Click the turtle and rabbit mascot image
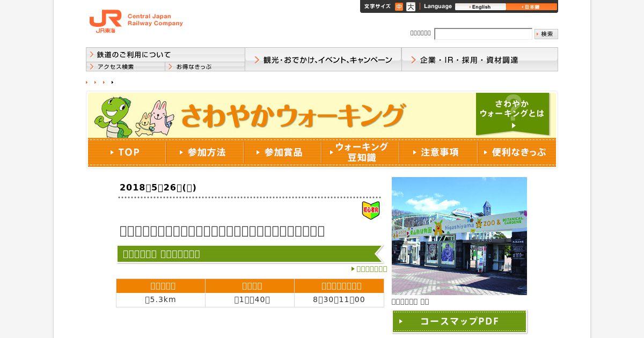644x338 pixels. tap(134, 117)
